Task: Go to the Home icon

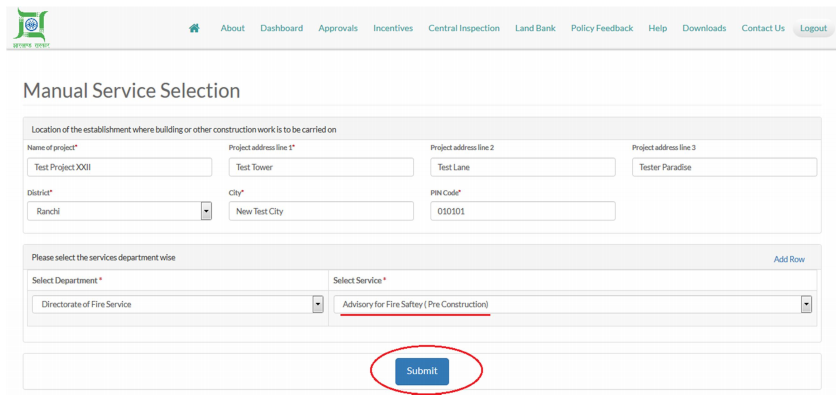Action: (194, 28)
